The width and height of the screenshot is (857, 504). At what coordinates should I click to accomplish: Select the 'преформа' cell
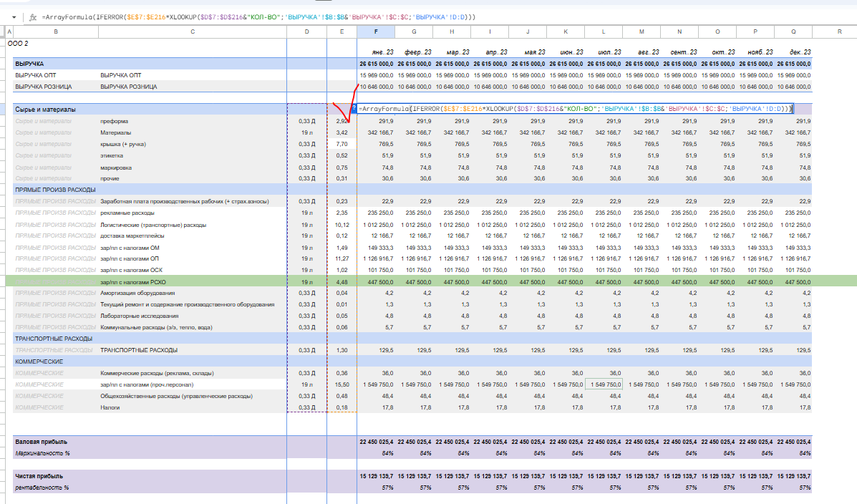coord(114,122)
